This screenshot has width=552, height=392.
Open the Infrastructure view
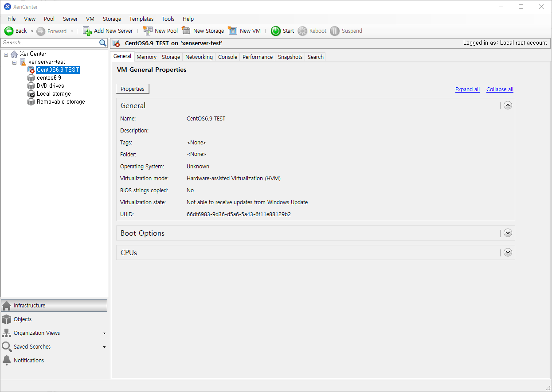coord(54,306)
